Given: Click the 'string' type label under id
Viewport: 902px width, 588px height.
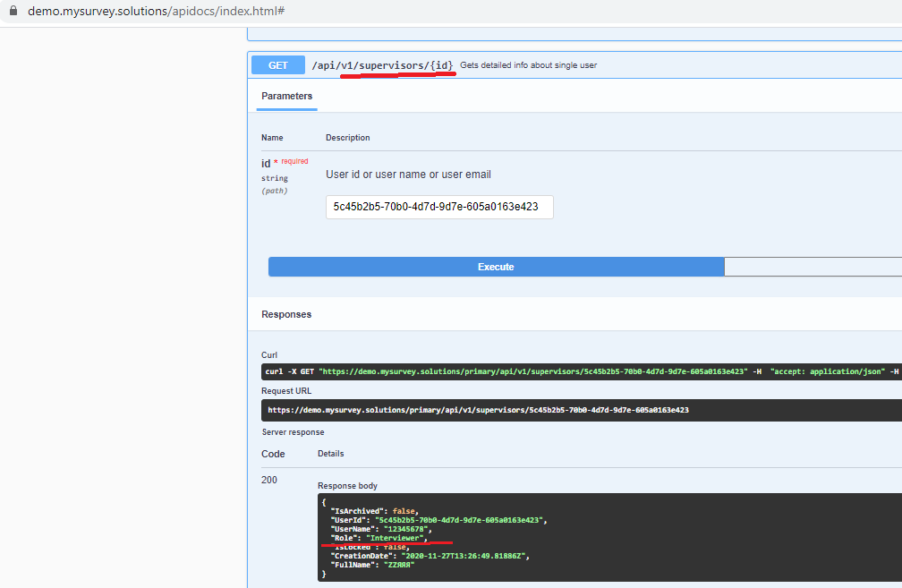Looking at the screenshot, I should point(275,178).
